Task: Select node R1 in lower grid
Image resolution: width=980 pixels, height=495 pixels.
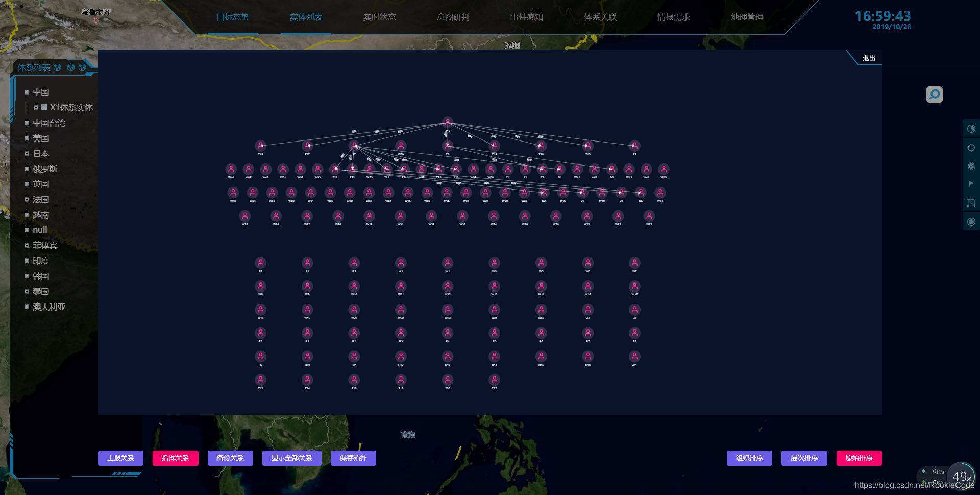Action: (307, 333)
